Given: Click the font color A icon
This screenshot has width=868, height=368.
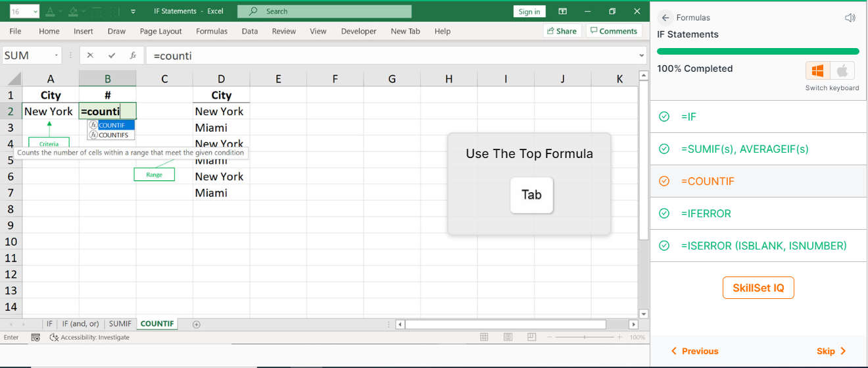Looking at the screenshot, I should pos(50,11).
